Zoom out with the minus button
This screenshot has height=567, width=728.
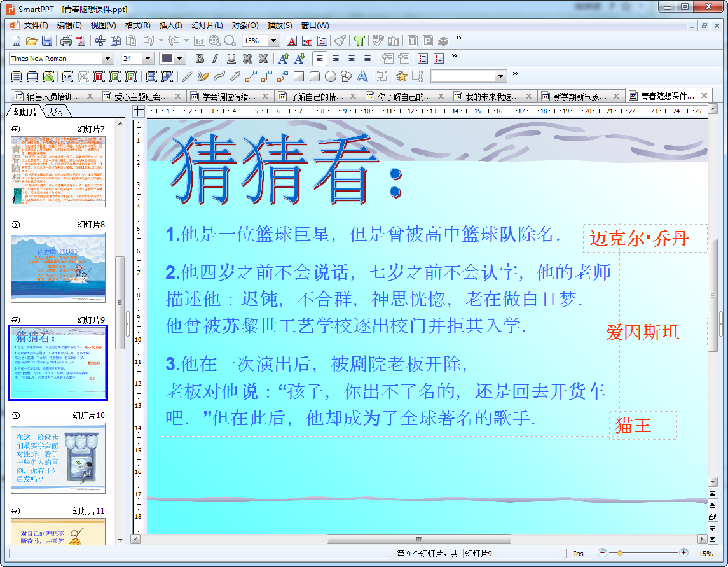pyautogui.click(x=602, y=553)
